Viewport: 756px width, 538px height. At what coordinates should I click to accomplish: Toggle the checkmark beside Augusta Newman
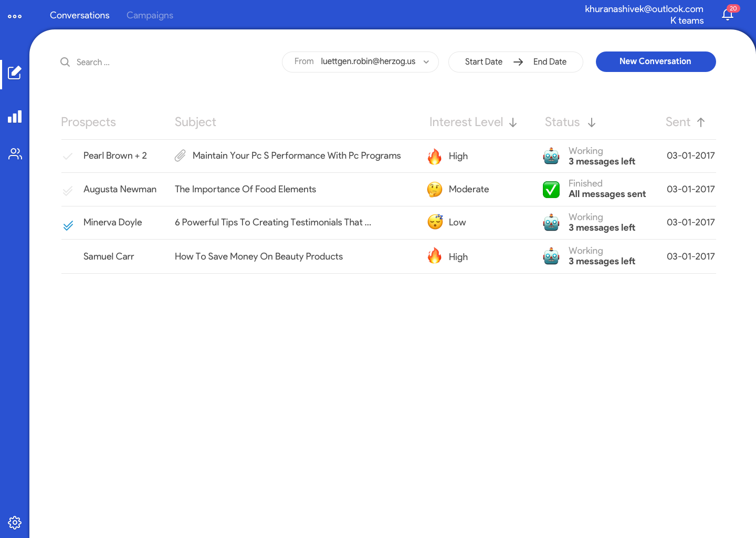[68, 190]
